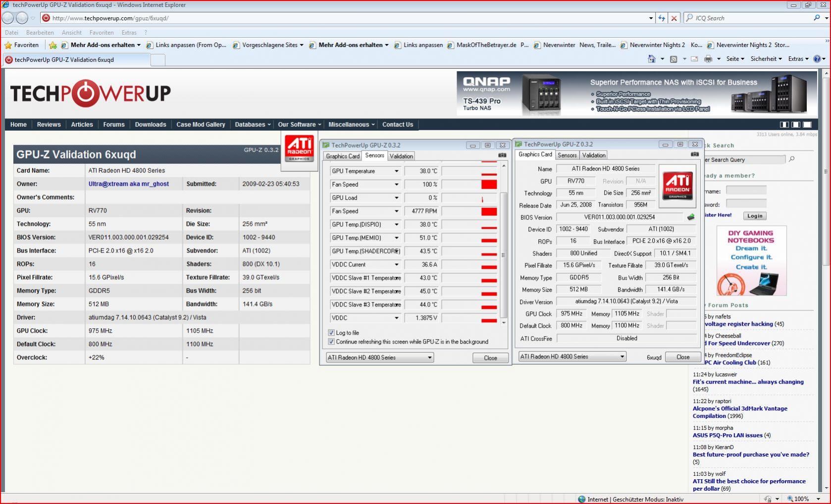Open the Datei menu
Viewport: 831px width, 504px height.
click(11, 33)
